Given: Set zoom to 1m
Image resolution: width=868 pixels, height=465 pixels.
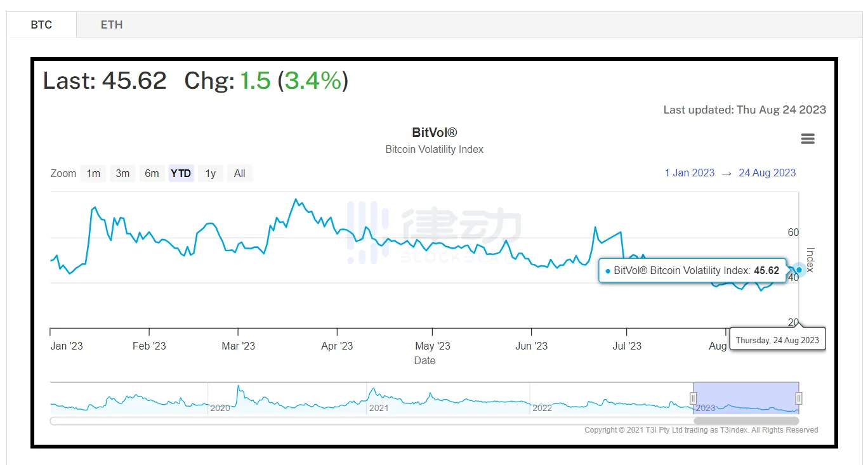Looking at the screenshot, I should tap(93, 173).
